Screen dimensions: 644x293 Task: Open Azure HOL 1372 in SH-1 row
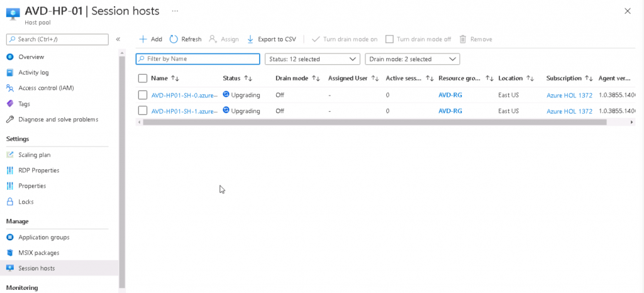click(x=569, y=111)
